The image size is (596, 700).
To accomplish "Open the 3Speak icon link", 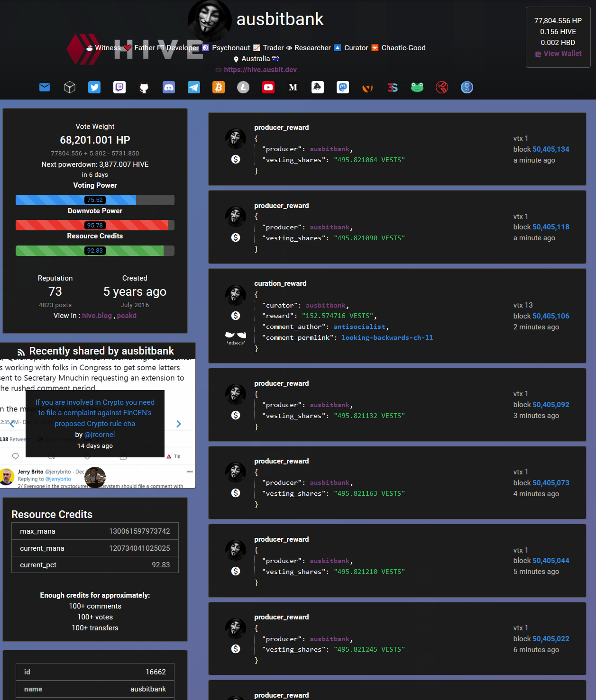I will 393,87.
